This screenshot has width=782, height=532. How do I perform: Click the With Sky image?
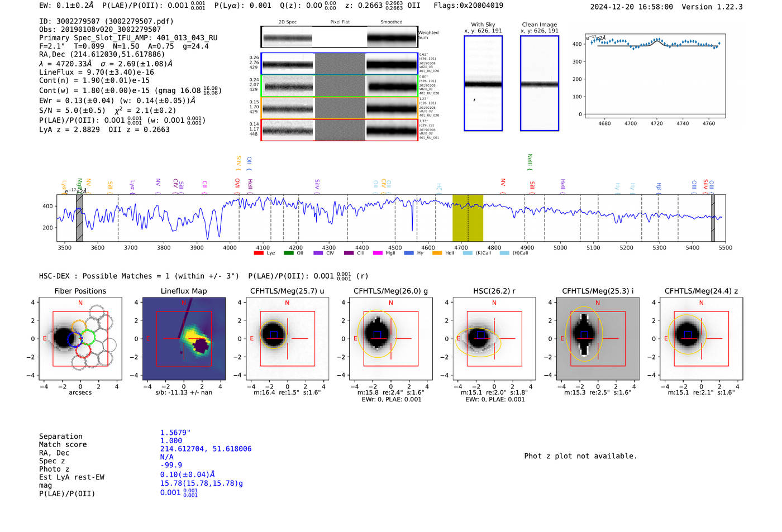483,83
